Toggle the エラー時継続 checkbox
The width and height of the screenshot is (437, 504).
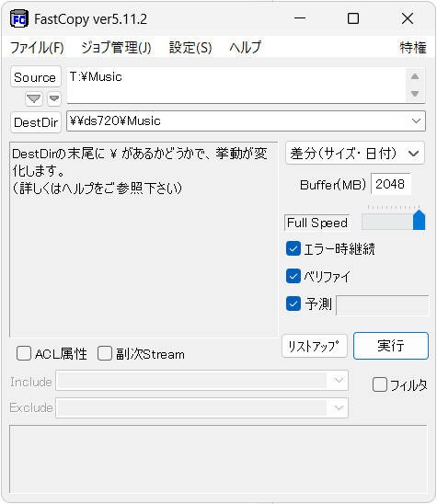point(293,249)
